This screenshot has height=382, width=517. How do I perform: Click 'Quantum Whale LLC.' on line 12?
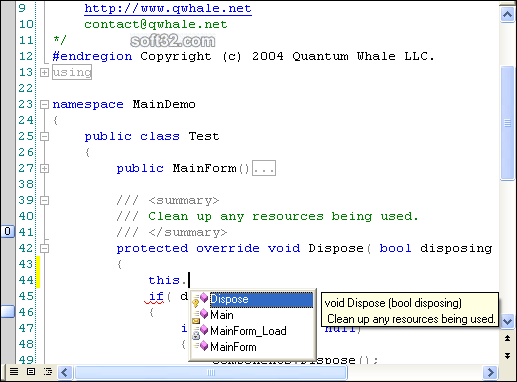point(364,56)
